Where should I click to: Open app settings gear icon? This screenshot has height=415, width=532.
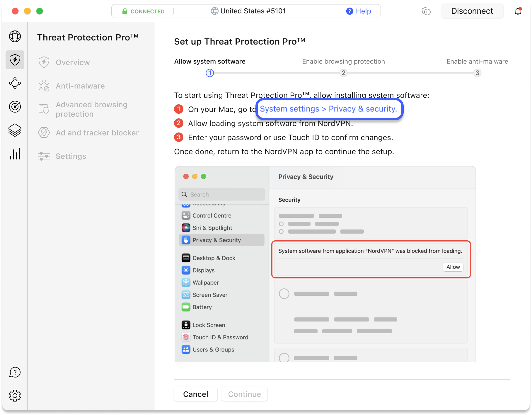[15, 396]
